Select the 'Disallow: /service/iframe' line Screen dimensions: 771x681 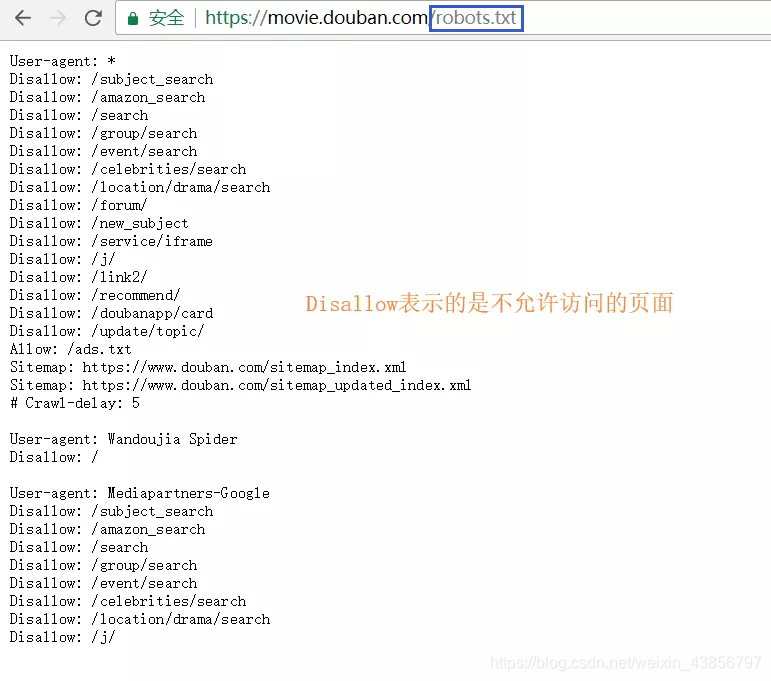coord(111,241)
